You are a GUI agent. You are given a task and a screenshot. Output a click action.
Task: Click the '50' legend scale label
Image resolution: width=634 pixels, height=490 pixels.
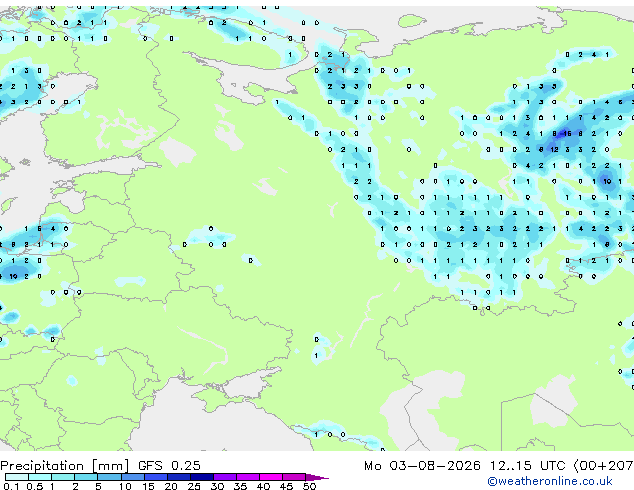[309, 486]
